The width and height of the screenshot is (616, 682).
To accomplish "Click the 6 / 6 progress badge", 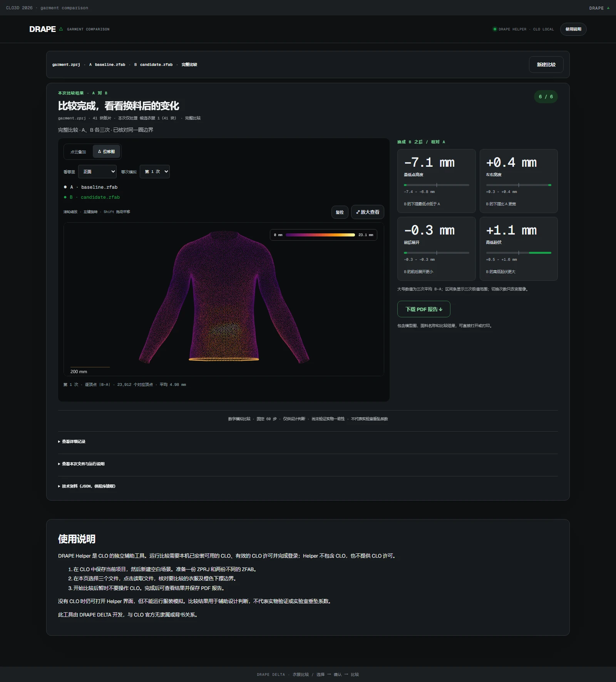I will [546, 97].
